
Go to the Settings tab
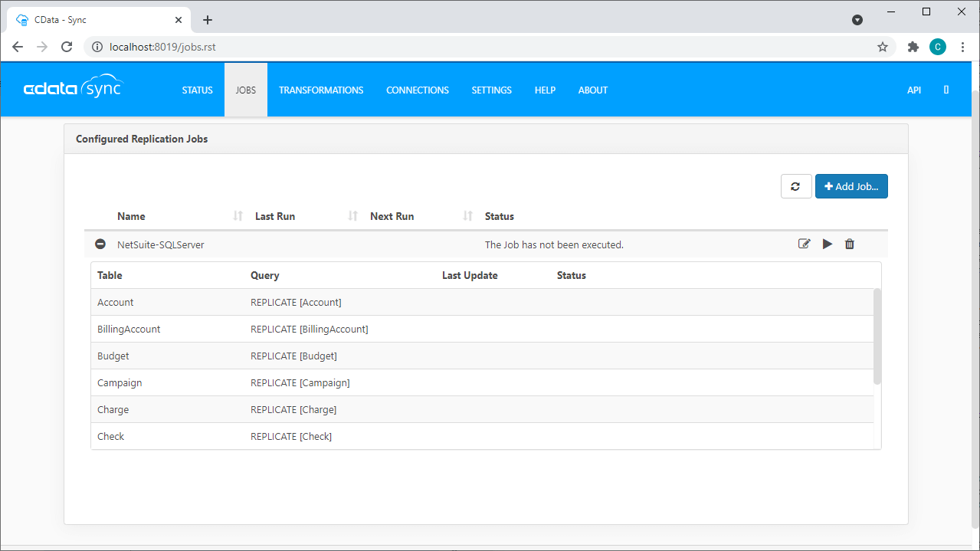pos(491,90)
